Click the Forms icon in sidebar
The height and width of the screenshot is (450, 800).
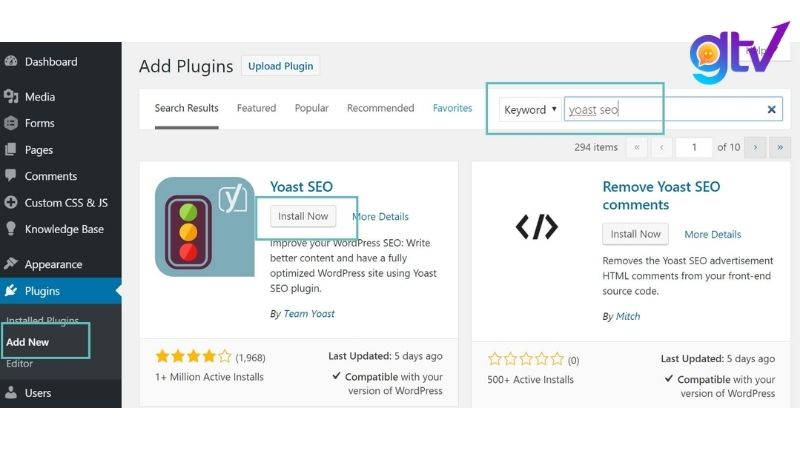coord(11,123)
